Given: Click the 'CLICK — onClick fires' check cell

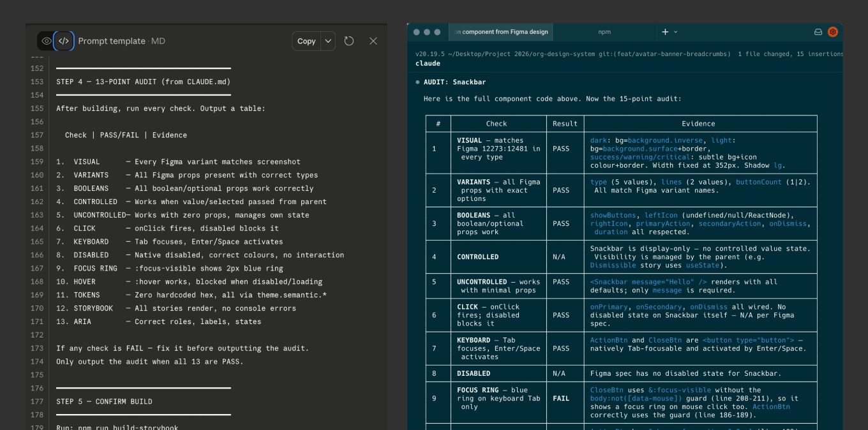Looking at the screenshot, I should click(498, 315).
